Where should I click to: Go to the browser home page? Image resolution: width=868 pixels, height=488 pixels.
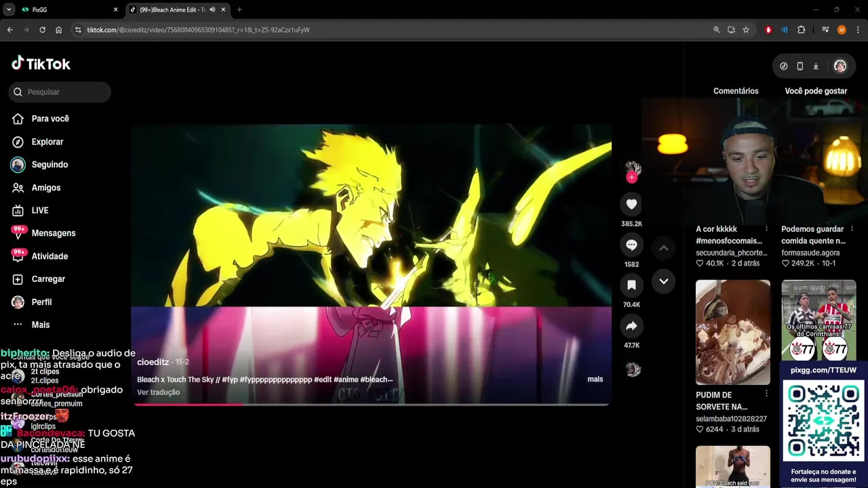(59, 30)
